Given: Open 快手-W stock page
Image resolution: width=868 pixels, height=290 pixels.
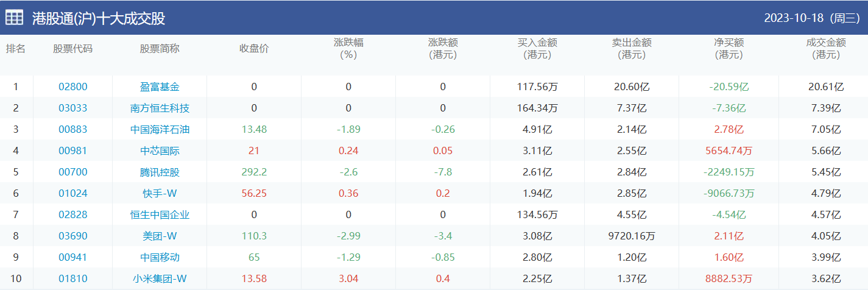Looking at the screenshot, I should pos(160,194).
